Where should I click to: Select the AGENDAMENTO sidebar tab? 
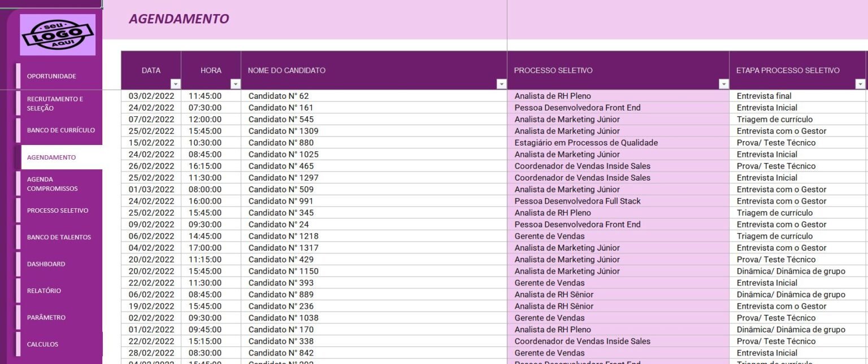point(59,157)
